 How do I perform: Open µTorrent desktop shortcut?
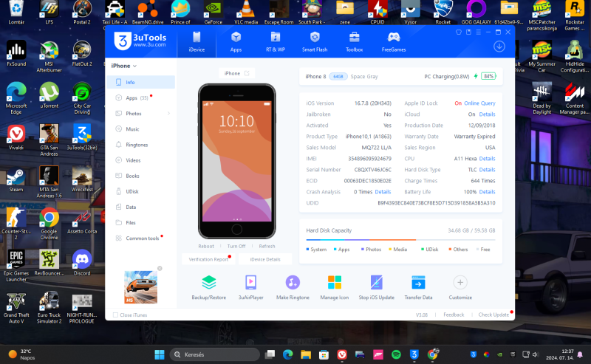coord(49,95)
